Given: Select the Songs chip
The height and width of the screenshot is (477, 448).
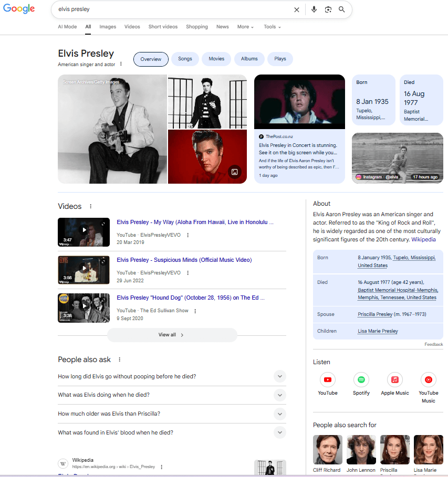Looking at the screenshot, I should point(185,59).
